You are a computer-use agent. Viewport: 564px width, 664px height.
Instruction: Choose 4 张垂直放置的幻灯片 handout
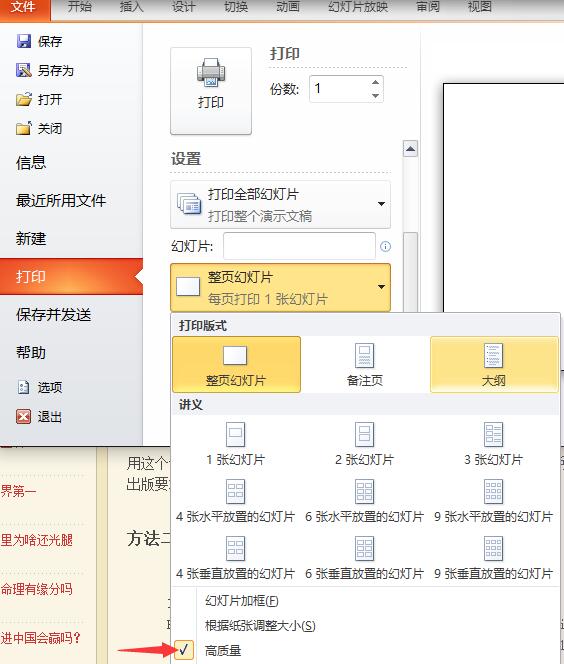point(236,558)
